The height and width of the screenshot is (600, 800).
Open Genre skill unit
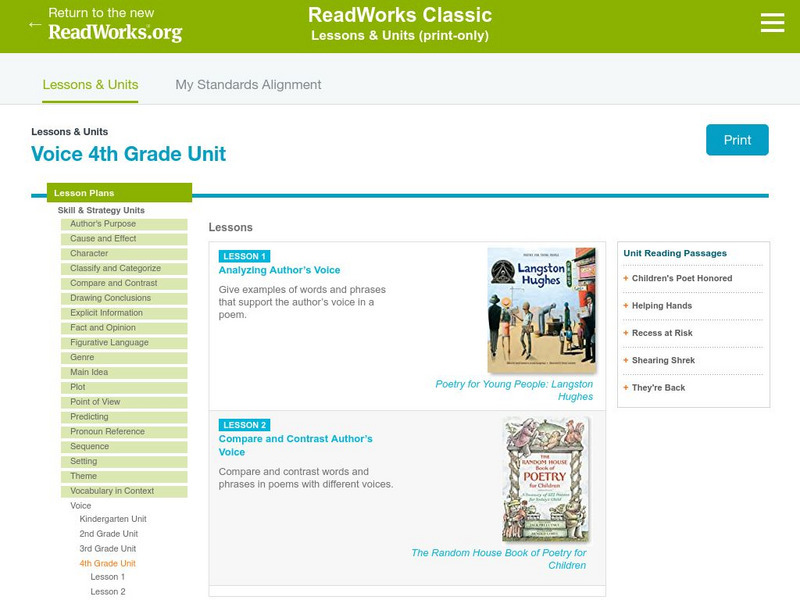pos(124,357)
